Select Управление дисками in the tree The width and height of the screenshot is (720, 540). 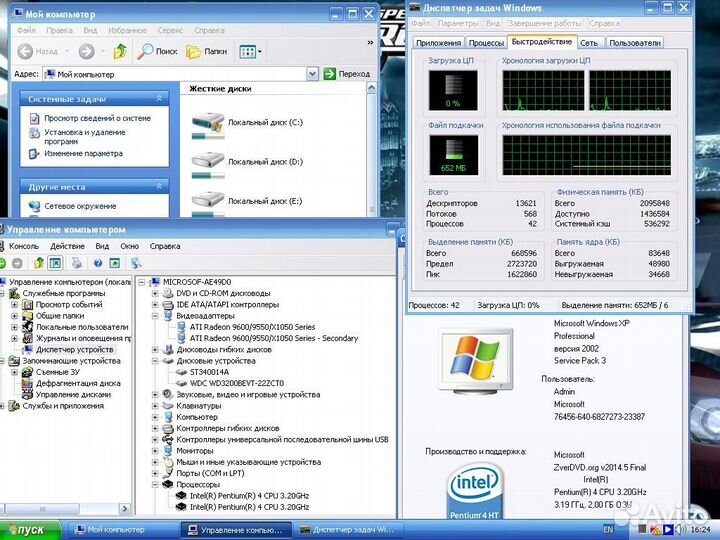(x=73, y=394)
